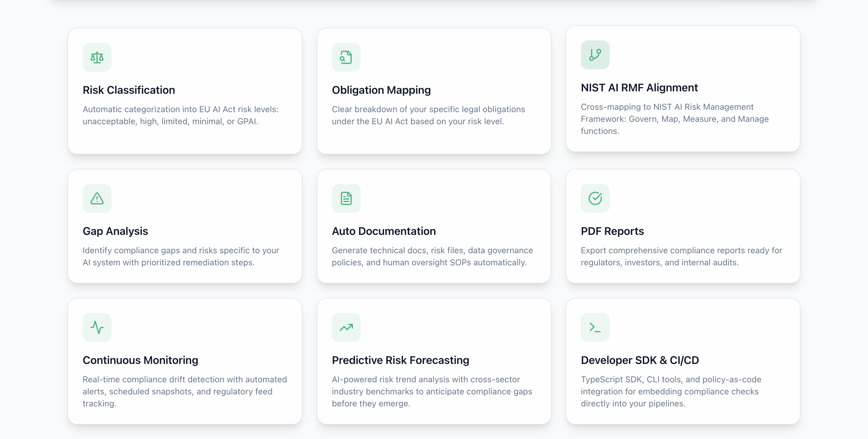Select the Obligation Mapping heading
The height and width of the screenshot is (439, 868).
click(x=381, y=90)
